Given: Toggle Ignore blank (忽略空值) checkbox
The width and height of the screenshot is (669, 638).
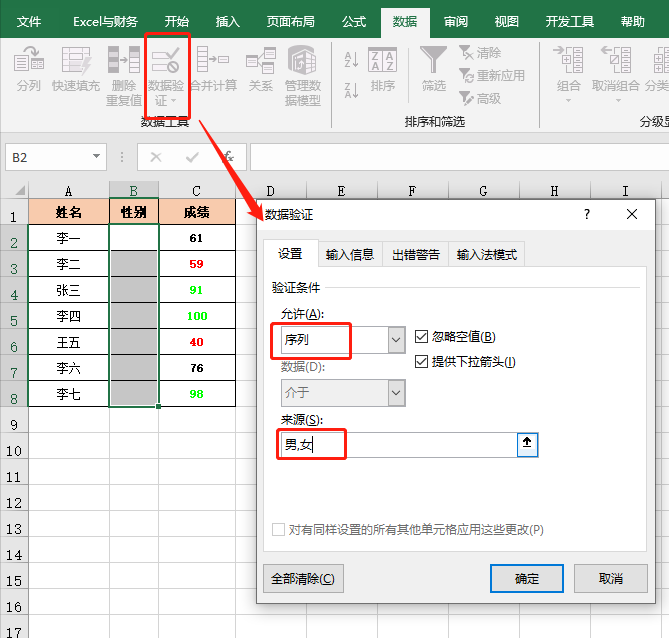Looking at the screenshot, I should pyautogui.click(x=422, y=337).
